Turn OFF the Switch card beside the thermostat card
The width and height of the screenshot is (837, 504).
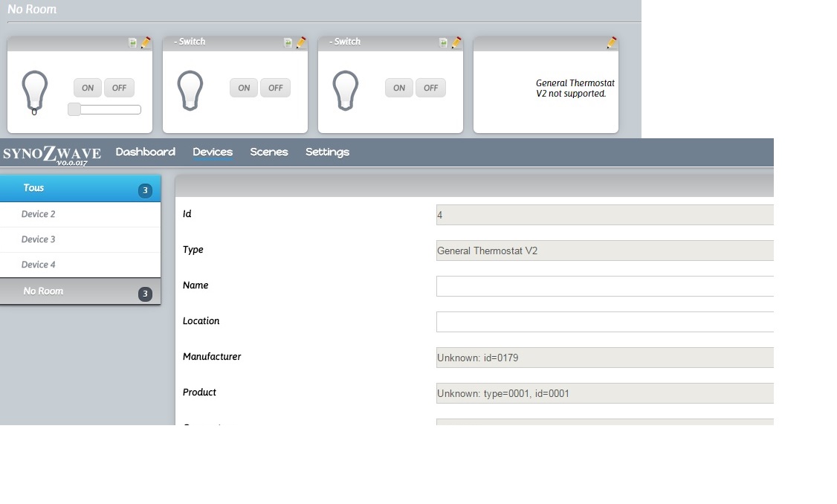431,88
